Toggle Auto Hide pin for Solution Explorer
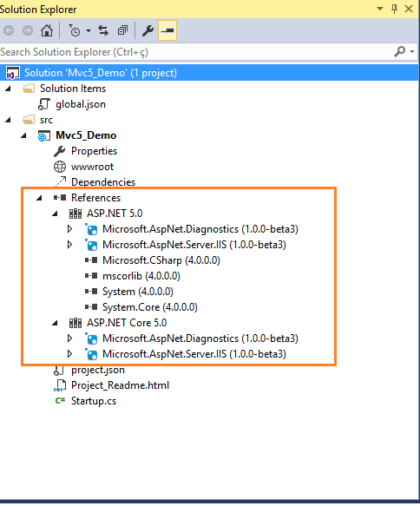 [394, 9]
